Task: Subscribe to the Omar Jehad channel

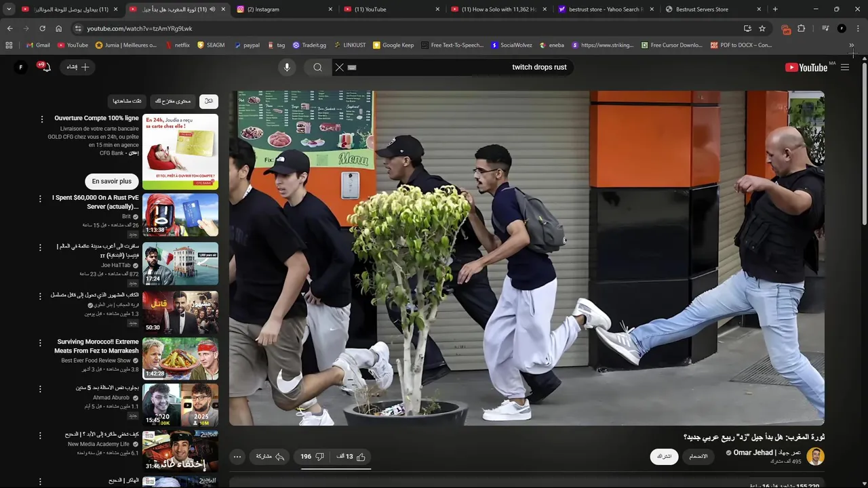Action: point(665,456)
